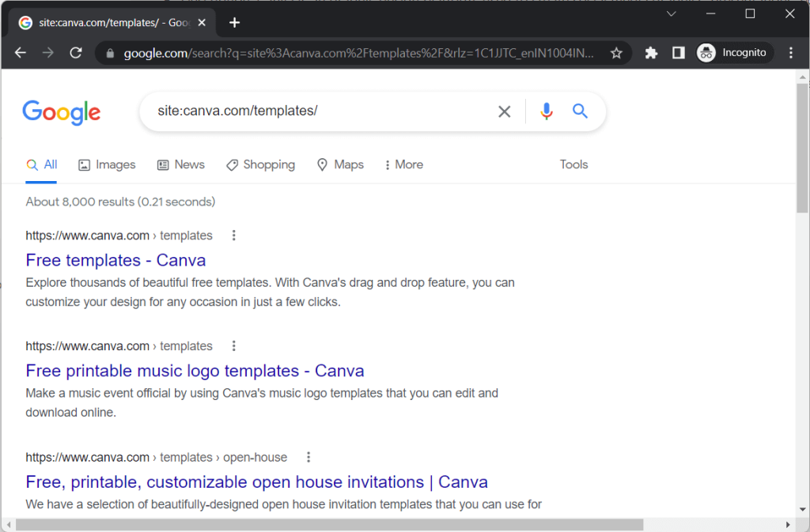Maximize the Chrome window
This screenshot has width=810, height=532.
point(750,14)
